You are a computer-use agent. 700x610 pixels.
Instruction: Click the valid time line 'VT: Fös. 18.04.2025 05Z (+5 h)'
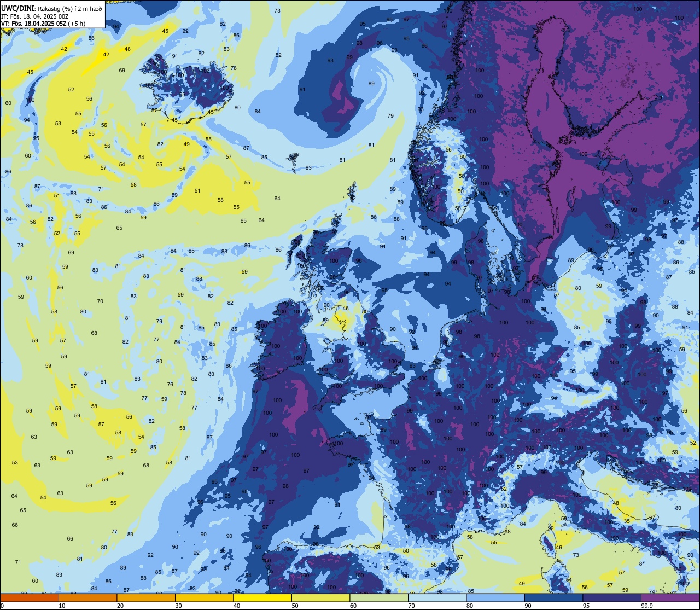coord(42,24)
